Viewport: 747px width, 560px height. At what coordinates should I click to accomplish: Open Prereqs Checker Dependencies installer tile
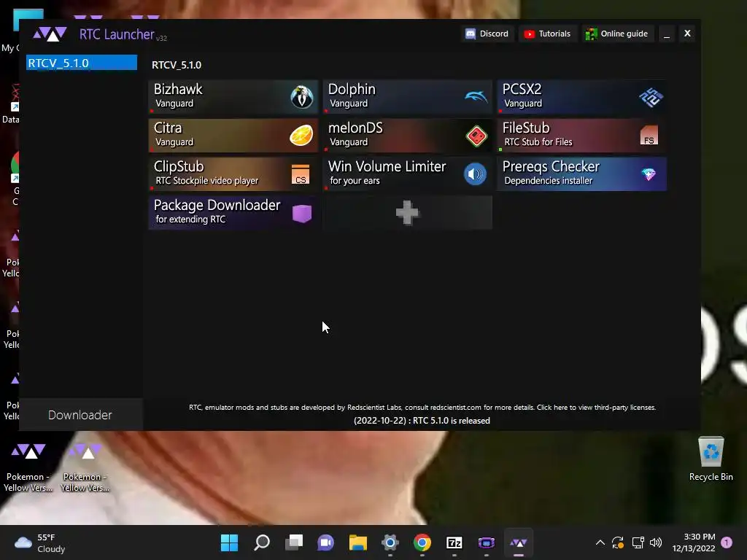581,174
